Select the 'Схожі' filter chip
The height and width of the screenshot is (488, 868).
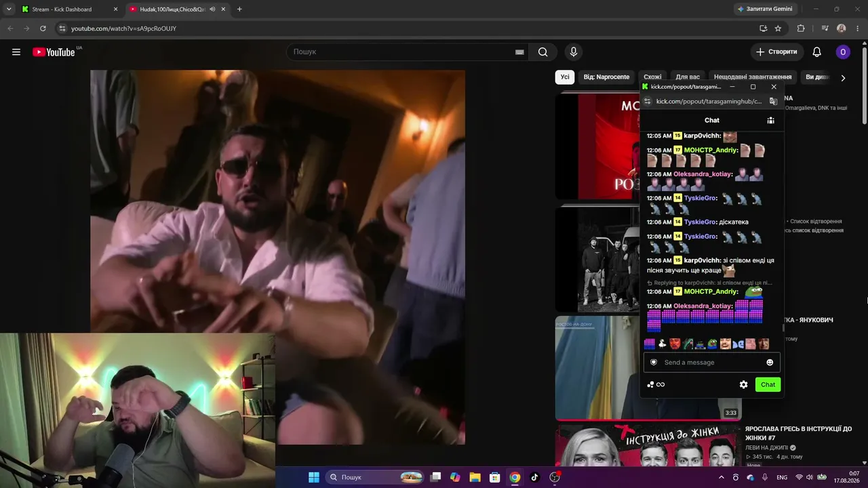click(652, 77)
